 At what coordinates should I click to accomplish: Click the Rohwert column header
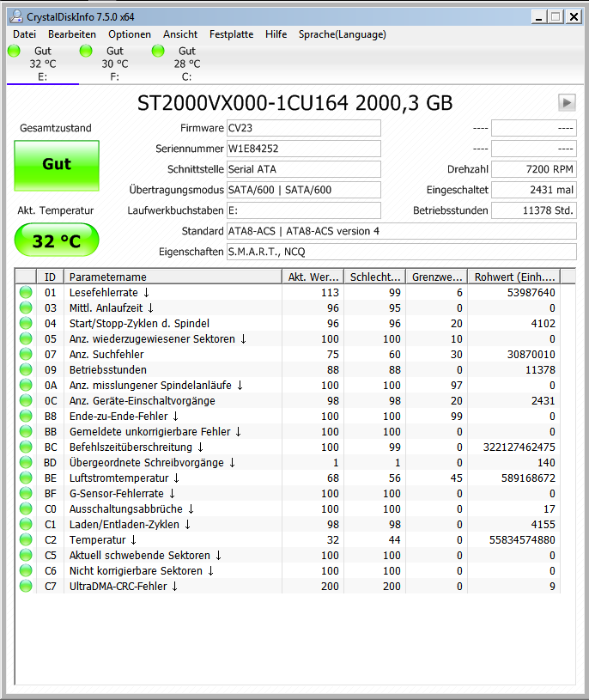pos(513,277)
